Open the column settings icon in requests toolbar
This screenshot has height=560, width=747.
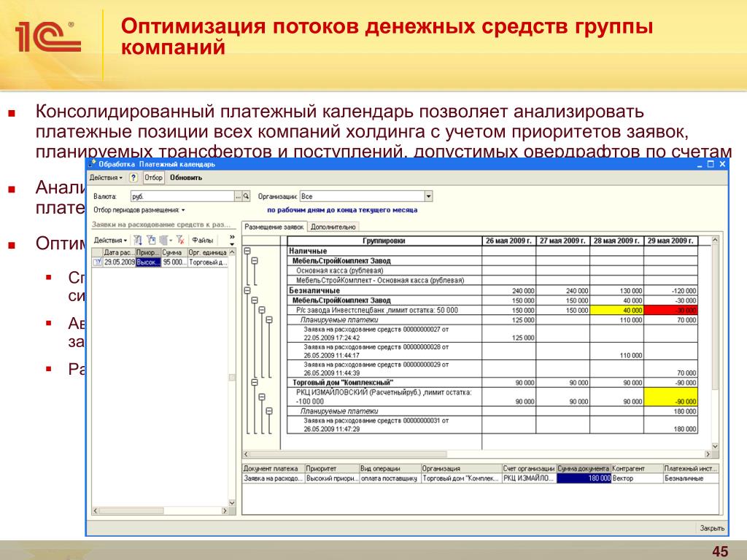(x=164, y=240)
